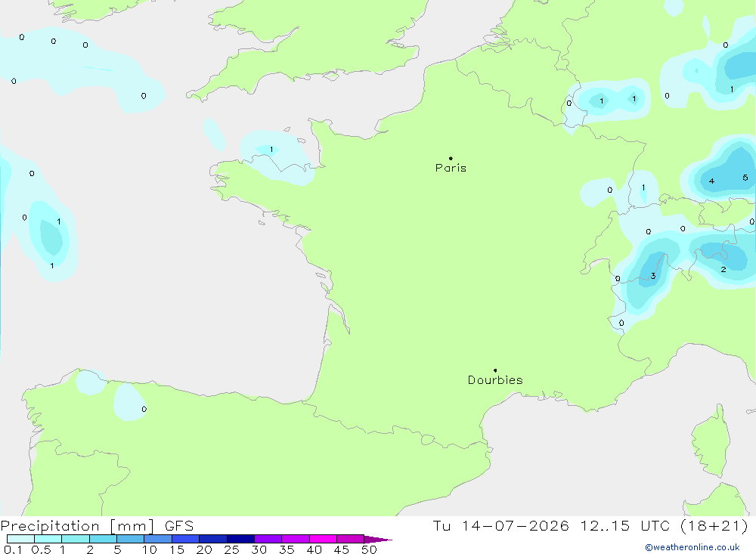Click the legend label '0.1'

[x=13, y=549]
